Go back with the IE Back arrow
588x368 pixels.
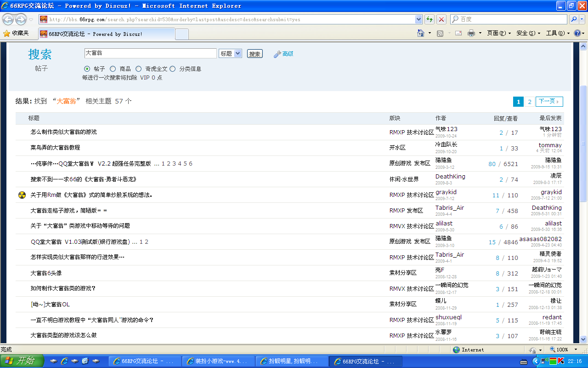click(x=8, y=19)
